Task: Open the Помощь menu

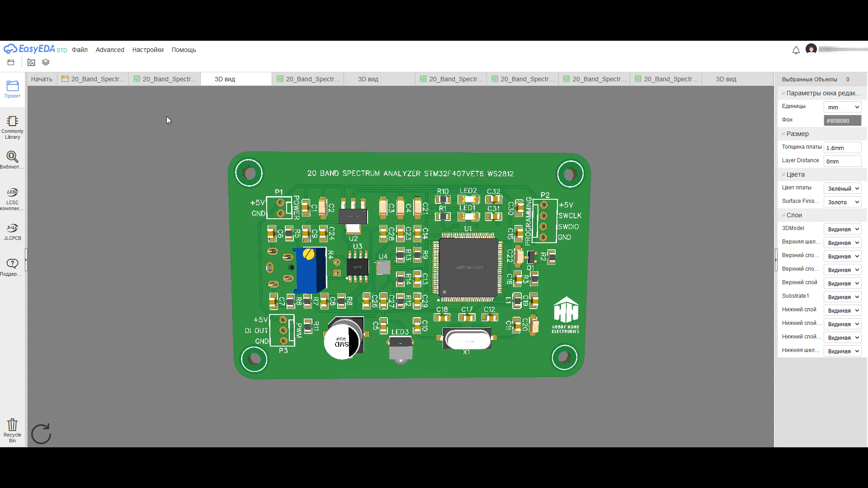Action: [x=184, y=50]
